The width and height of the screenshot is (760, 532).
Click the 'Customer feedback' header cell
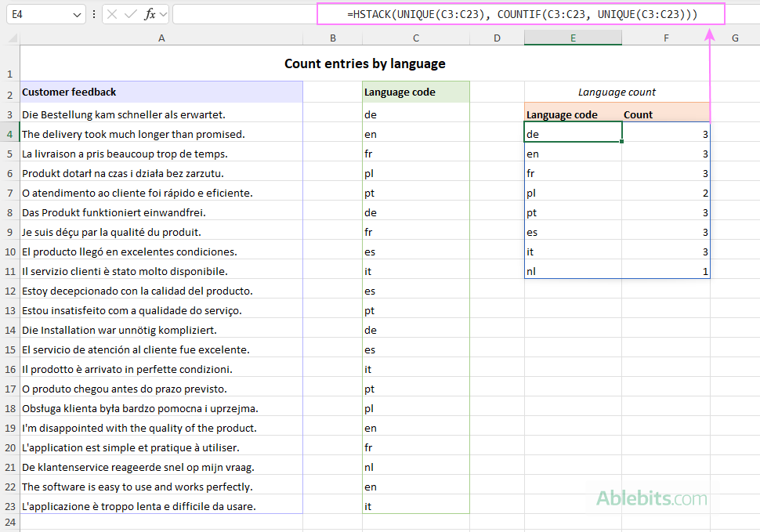(161, 92)
